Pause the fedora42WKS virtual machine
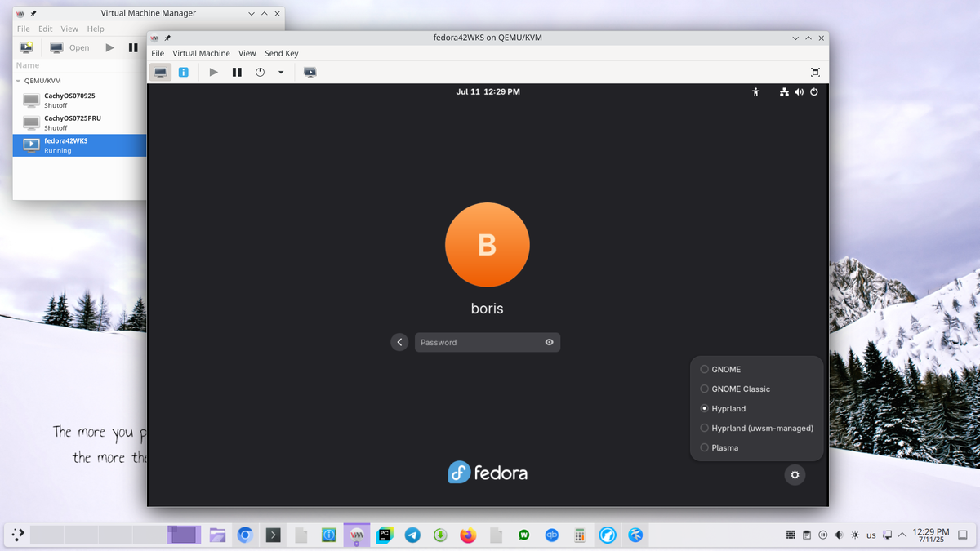This screenshot has width=980, height=551. (237, 72)
